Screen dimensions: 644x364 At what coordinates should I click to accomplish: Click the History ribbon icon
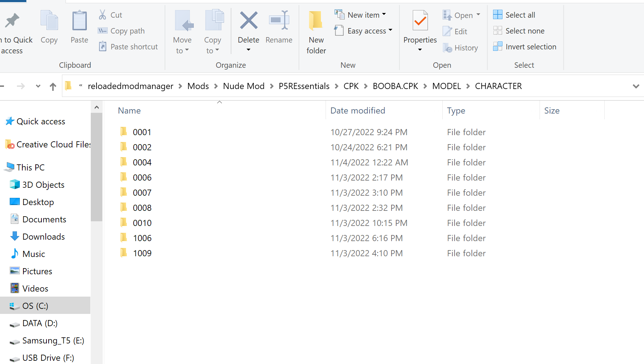pyautogui.click(x=447, y=48)
